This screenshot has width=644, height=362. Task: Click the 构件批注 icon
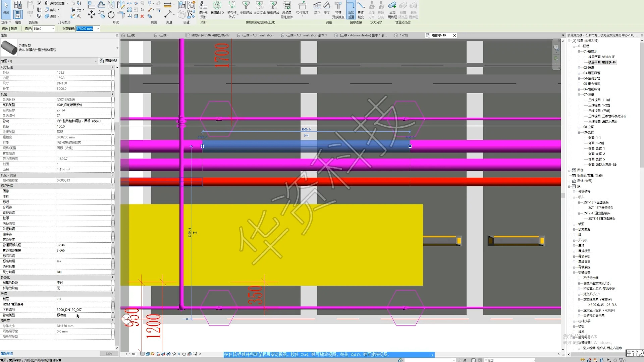302,8
